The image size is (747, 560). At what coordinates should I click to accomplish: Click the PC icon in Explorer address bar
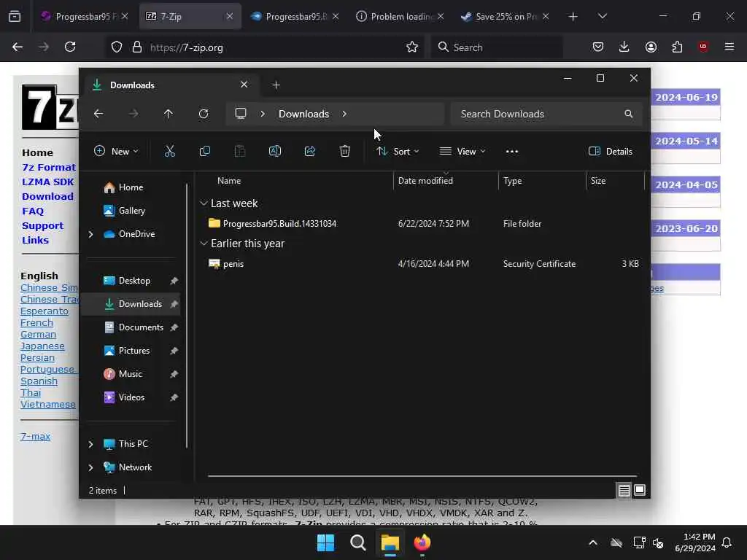click(x=241, y=114)
